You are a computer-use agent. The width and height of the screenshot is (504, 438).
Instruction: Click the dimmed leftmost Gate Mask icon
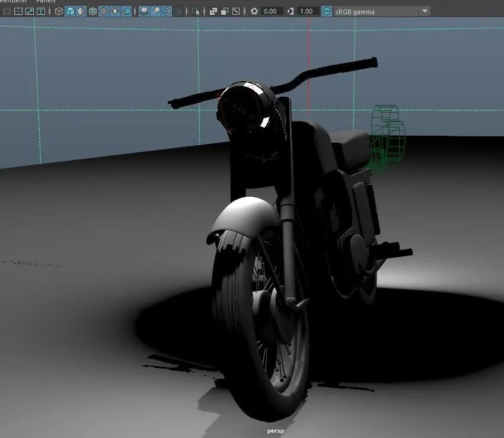7,12
